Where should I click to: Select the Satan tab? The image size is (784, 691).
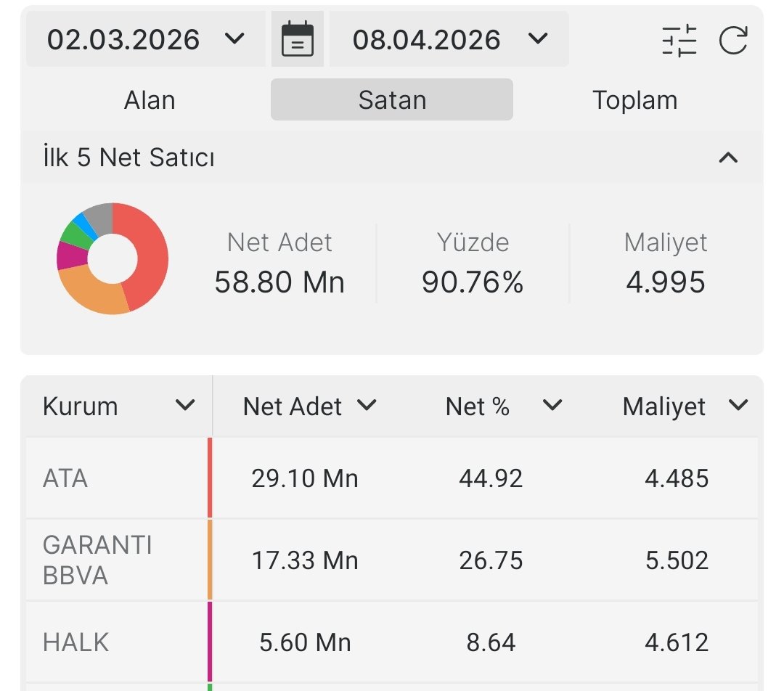click(392, 99)
